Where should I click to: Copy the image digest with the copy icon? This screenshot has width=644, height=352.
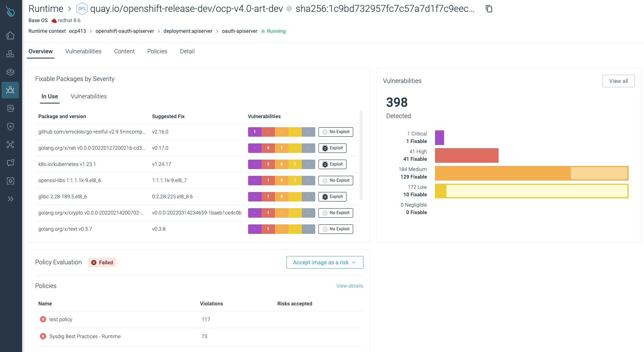pos(489,9)
